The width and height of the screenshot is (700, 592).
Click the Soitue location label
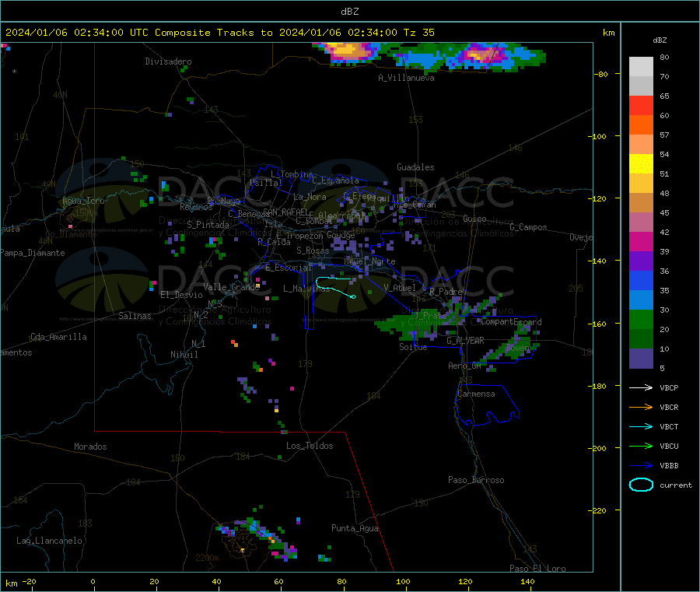click(413, 347)
